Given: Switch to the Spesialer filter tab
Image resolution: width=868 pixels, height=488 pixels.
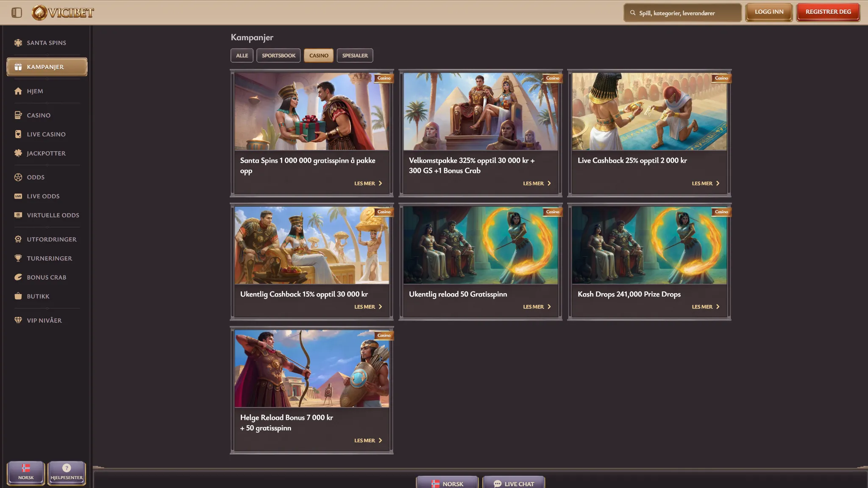Looking at the screenshot, I should pos(355,55).
